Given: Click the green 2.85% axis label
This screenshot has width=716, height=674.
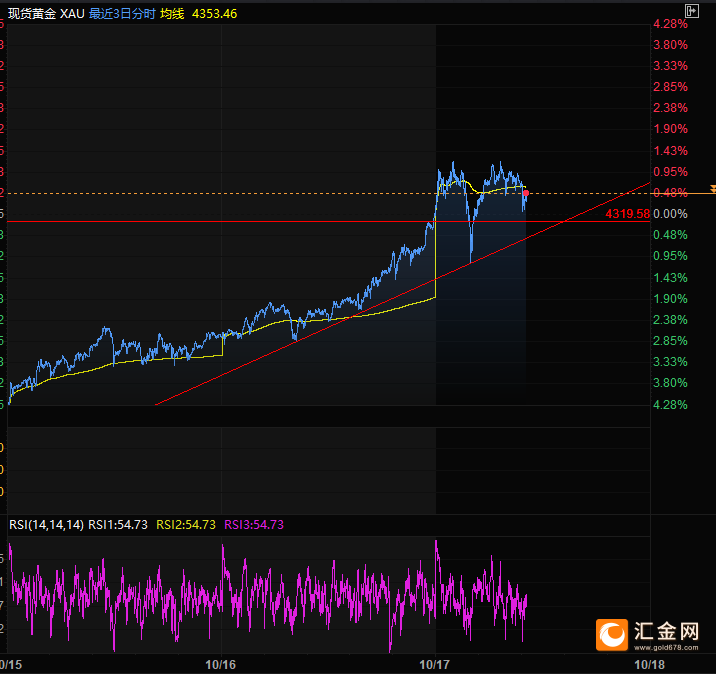Looking at the screenshot, I should click(x=670, y=341).
